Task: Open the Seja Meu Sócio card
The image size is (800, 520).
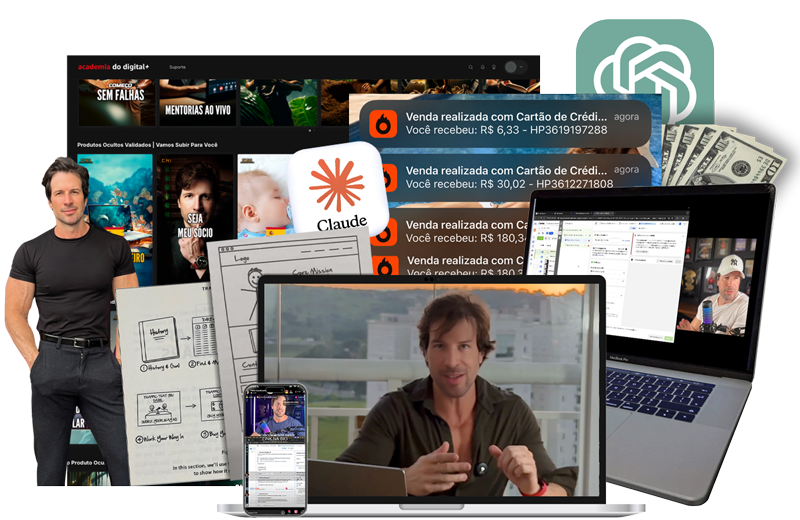Action: 195,219
